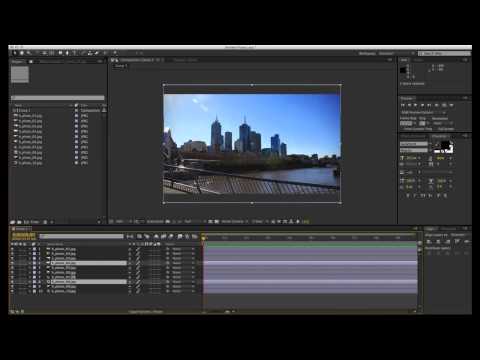Select the Rotation tool in toolbar
The height and width of the screenshot is (360, 480).
37,53
